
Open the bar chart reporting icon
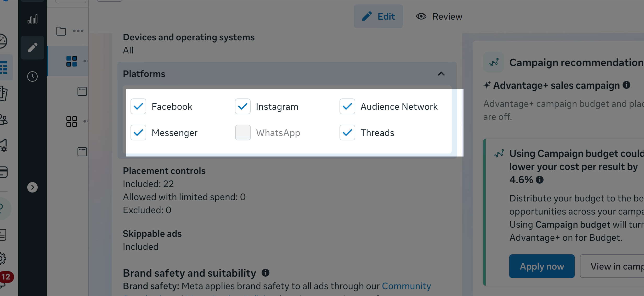[32, 19]
